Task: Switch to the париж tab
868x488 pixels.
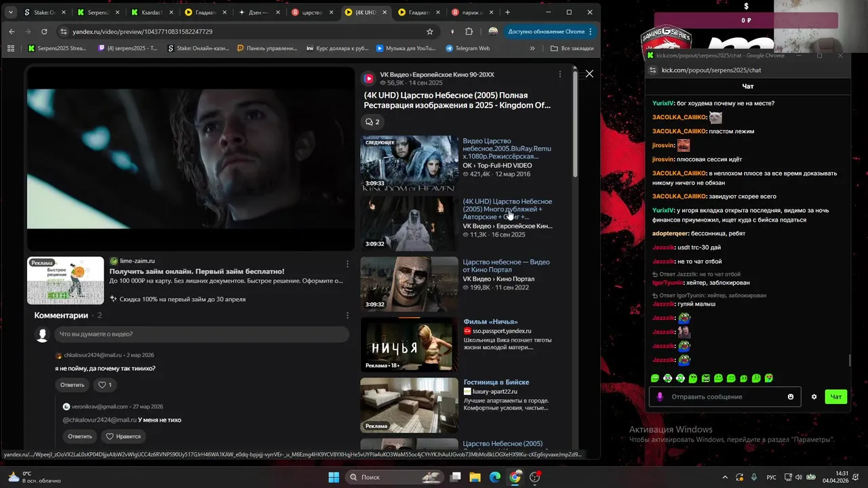Action: [x=471, y=12]
